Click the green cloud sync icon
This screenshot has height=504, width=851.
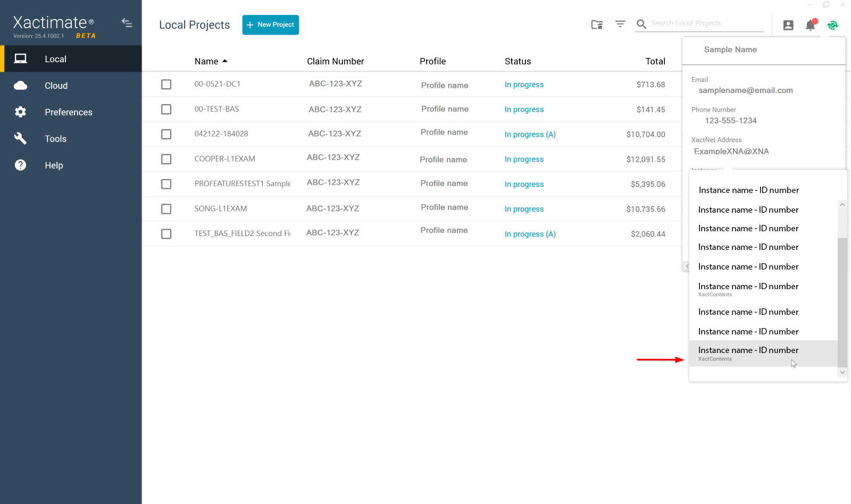[x=833, y=25]
